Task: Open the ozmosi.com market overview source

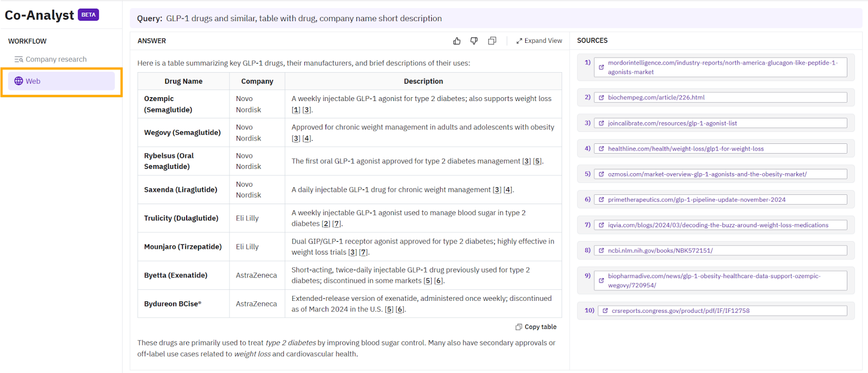Action: tap(707, 174)
